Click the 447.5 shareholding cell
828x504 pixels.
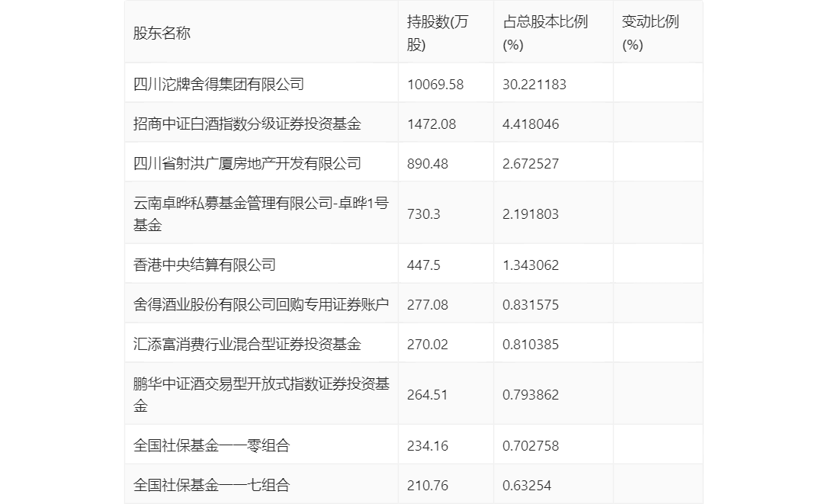pyautogui.click(x=427, y=265)
